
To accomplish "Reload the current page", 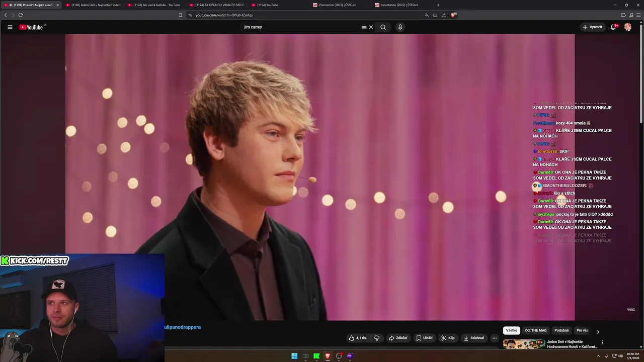I will (x=21, y=15).
